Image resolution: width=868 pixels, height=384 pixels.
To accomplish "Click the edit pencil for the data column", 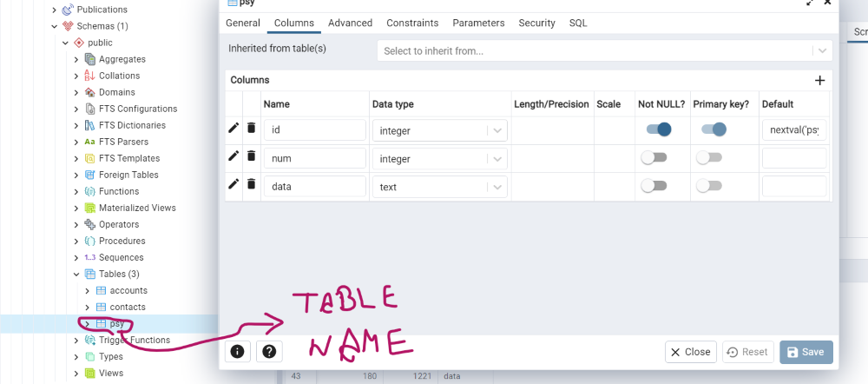I will [x=233, y=184].
